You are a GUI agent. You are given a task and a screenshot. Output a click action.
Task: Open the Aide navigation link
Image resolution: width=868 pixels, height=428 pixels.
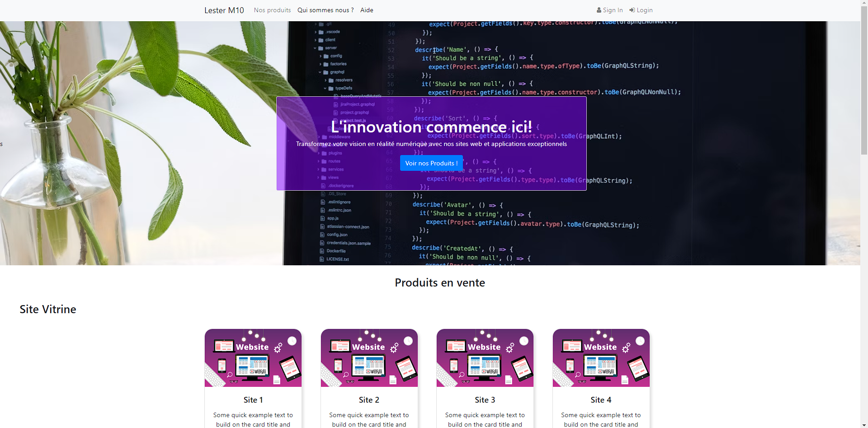(x=367, y=10)
